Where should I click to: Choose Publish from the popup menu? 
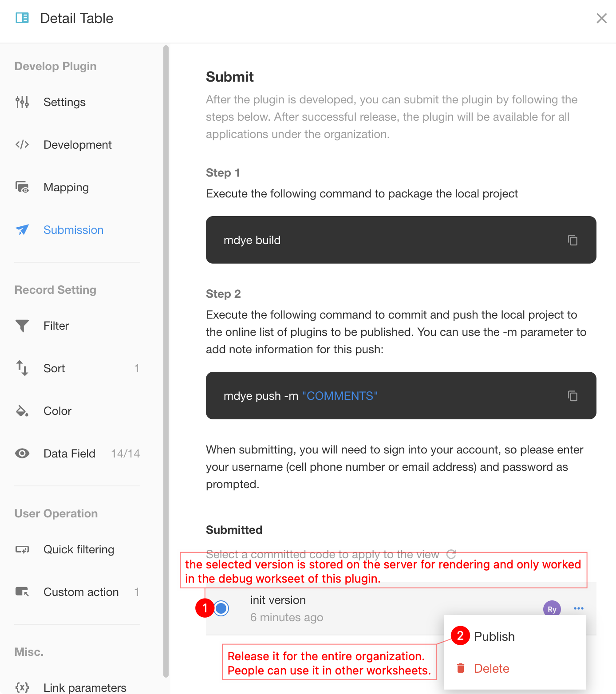[494, 636]
